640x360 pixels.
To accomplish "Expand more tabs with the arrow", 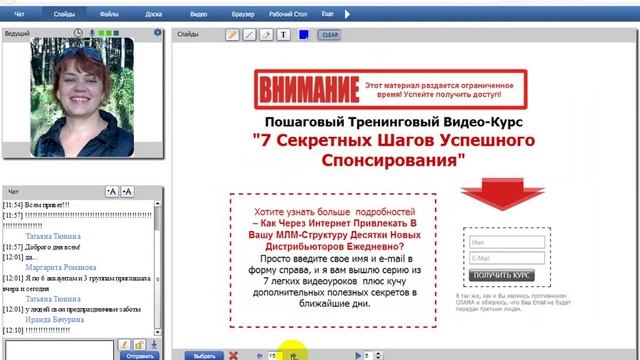I will click(347, 14).
